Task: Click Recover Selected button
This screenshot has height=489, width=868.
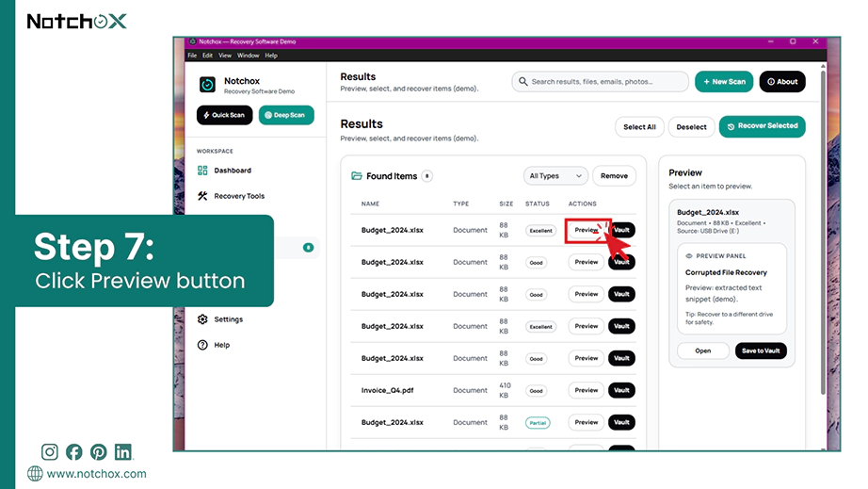Action: point(763,126)
